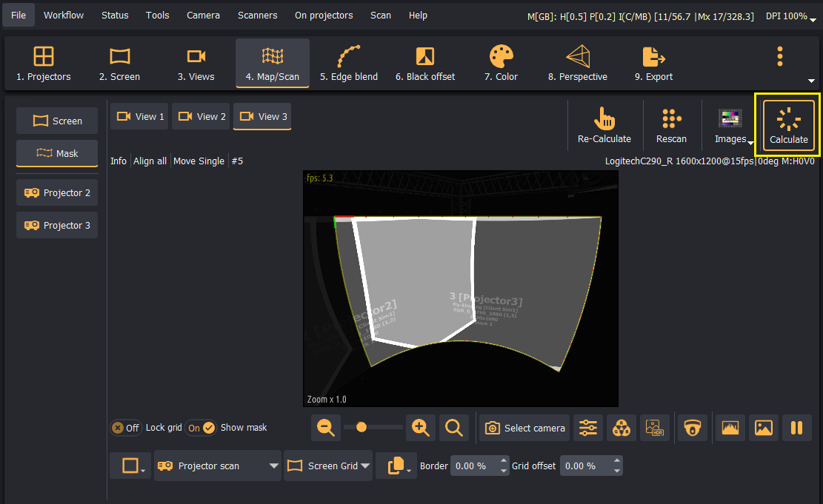Increase the Border value
This screenshot has height=504, width=823.
[504, 460]
